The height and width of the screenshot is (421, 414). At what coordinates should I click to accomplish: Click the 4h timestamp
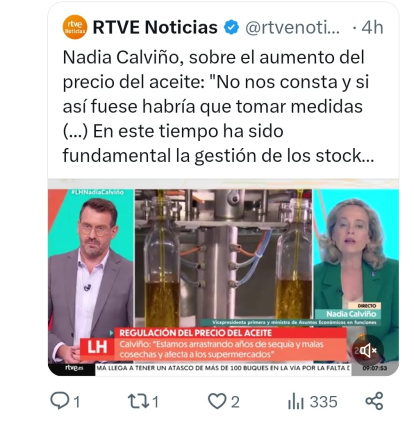(372, 28)
